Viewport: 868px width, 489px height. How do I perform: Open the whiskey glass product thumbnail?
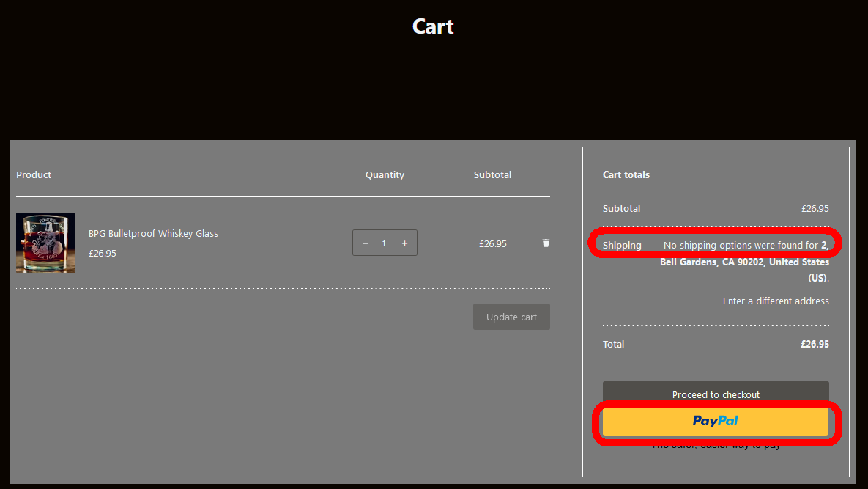click(45, 243)
